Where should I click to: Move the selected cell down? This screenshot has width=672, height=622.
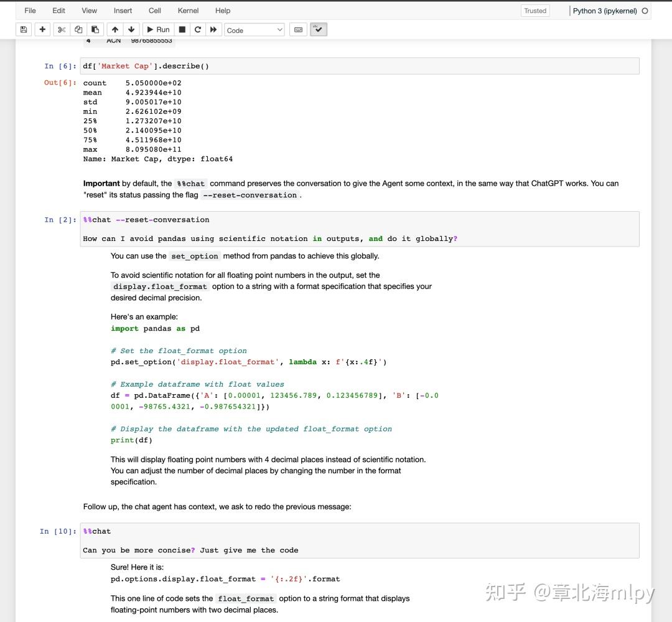click(131, 29)
